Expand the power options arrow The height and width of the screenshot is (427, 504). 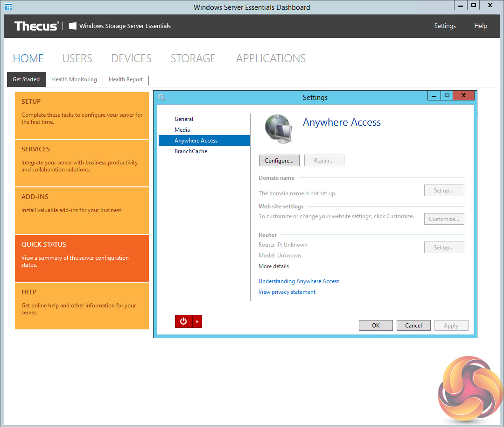[197, 321]
